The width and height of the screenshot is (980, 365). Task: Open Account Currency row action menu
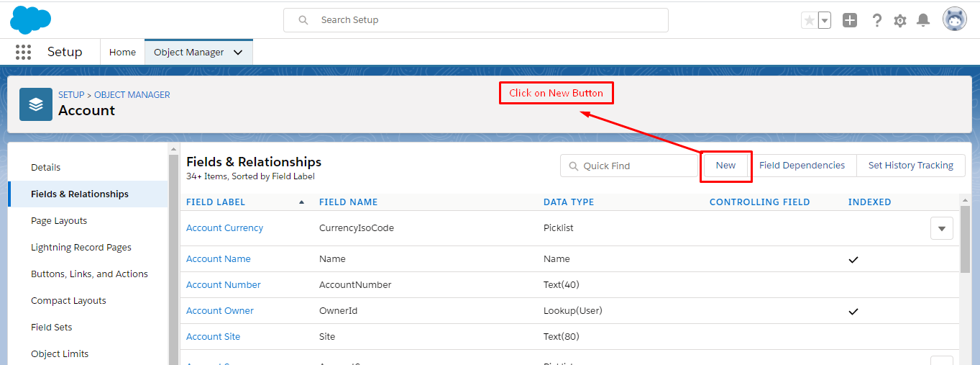941,228
